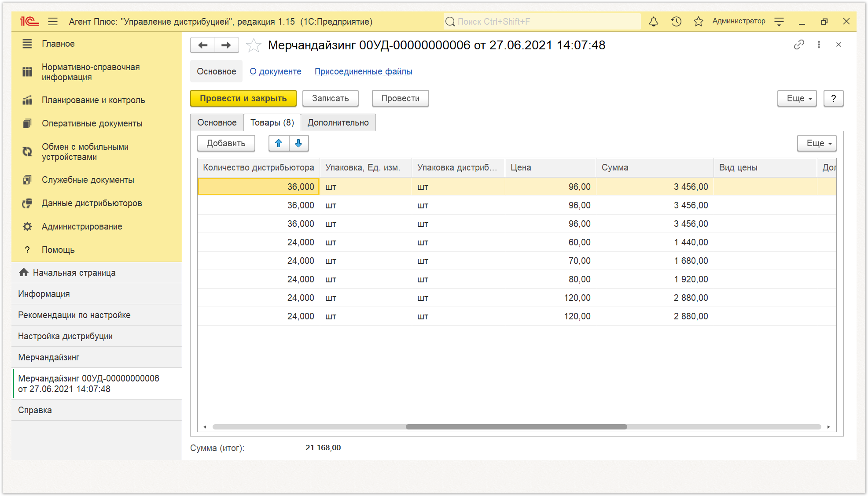Open the notifications bell

pyautogui.click(x=654, y=21)
